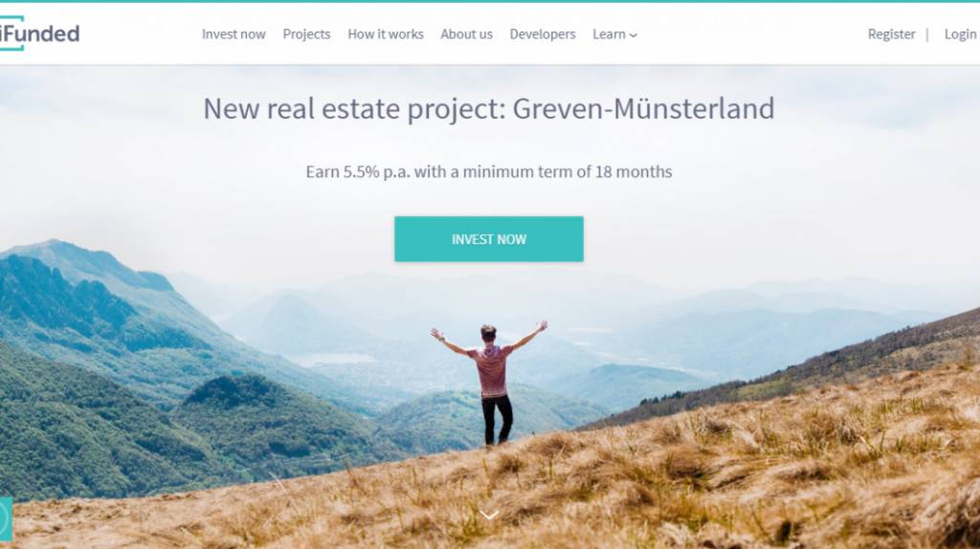Click the white scroll-down chevron arrow
The height and width of the screenshot is (549, 980).
coord(489,516)
